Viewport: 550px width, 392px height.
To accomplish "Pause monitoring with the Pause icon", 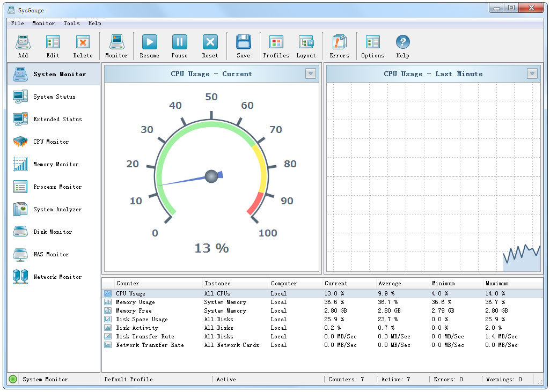I will click(179, 43).
